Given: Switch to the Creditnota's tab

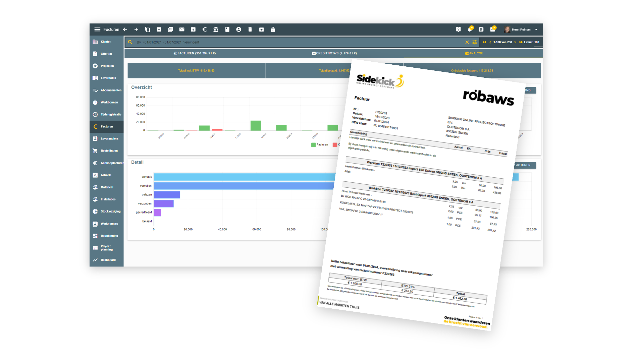Looking at the screenshot, I should [x=334, y=53].
